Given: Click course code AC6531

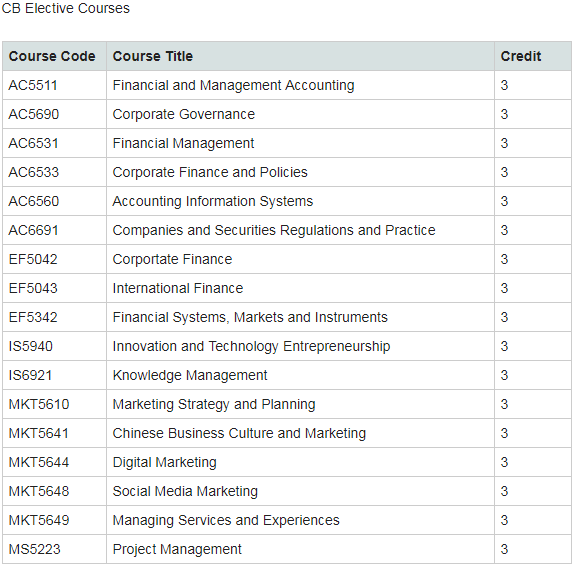Looking at the screenshot, I should point(33,143).
